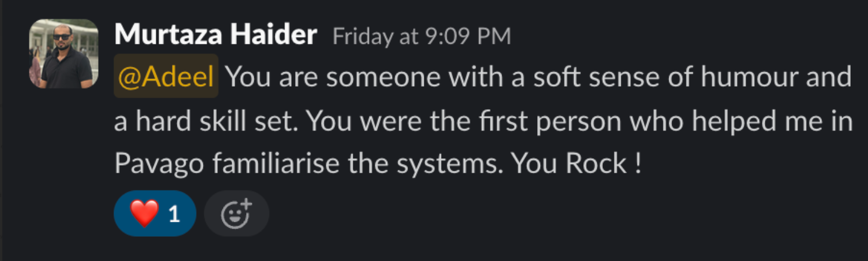Open Murtaza Haider's profile picture
The width and height of the screenshot is (868, 261).
[x=63, y=54]
